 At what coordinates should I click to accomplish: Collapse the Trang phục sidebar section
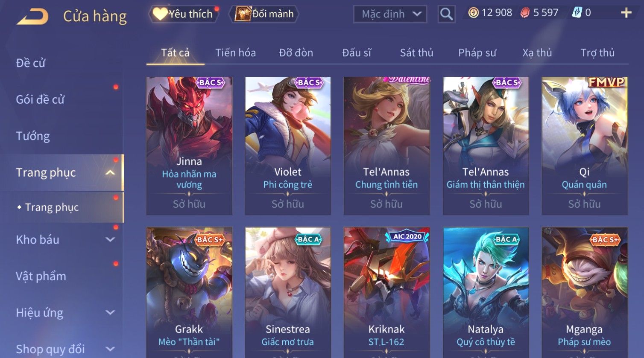pos(110,172)
